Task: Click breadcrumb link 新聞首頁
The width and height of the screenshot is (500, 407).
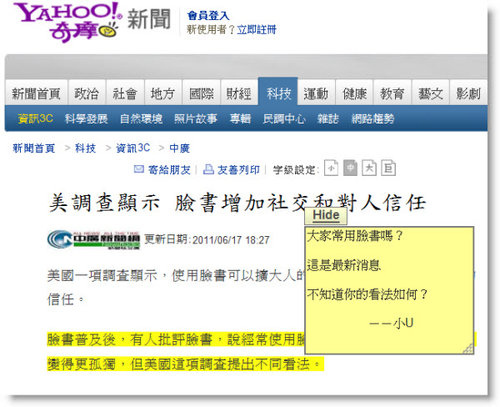Action: pyautogui.click(x=34, y=148)
